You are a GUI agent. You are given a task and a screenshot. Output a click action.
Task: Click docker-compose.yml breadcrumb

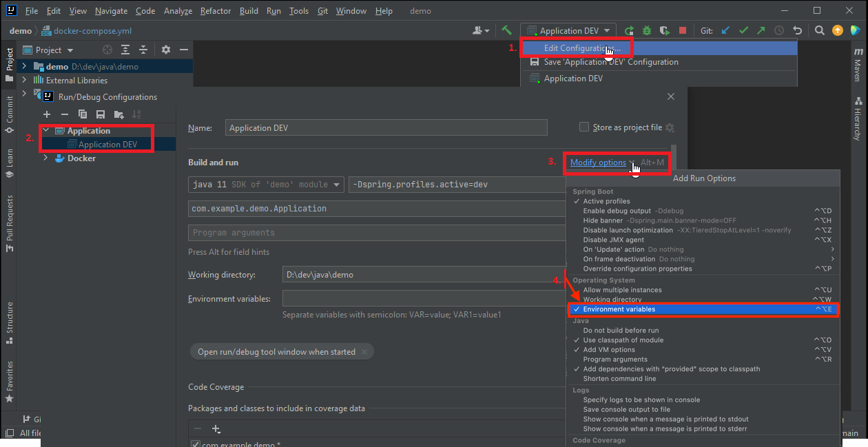tap(87, 31)
